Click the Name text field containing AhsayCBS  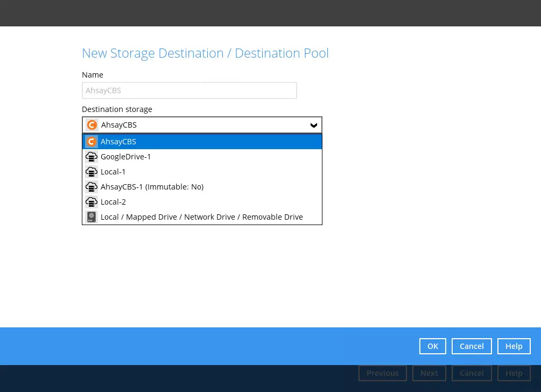pos(189,90)
